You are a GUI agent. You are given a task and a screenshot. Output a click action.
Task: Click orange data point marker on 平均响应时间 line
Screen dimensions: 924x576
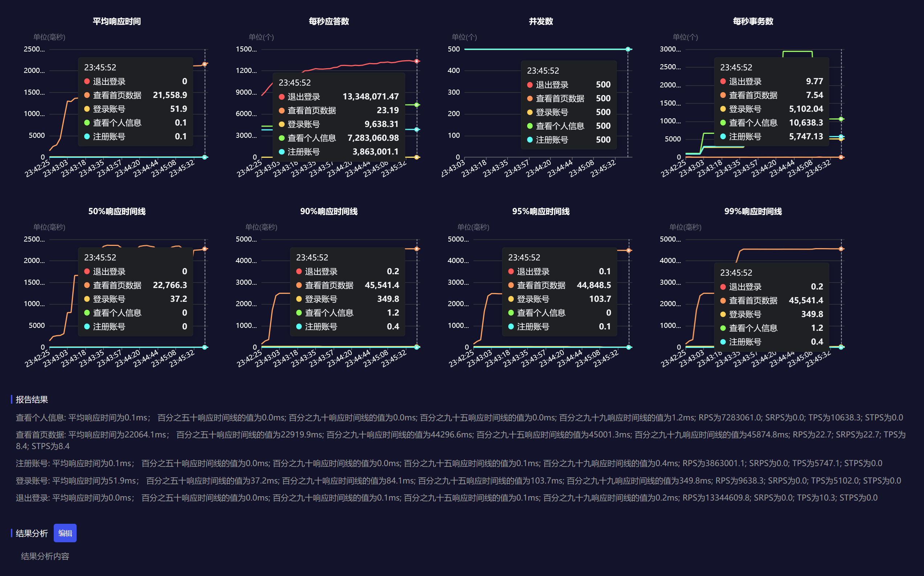pos(205,64)
